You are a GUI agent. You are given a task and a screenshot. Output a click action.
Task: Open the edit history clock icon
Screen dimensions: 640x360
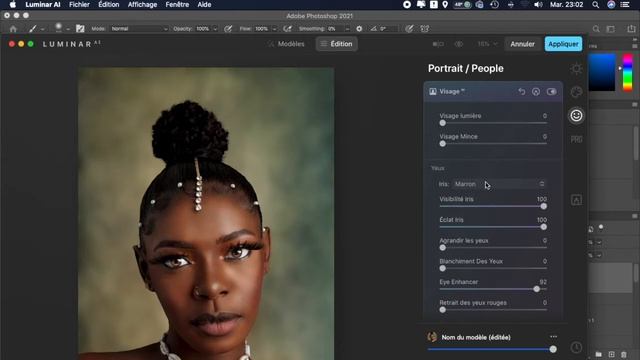tap(576, 347)
